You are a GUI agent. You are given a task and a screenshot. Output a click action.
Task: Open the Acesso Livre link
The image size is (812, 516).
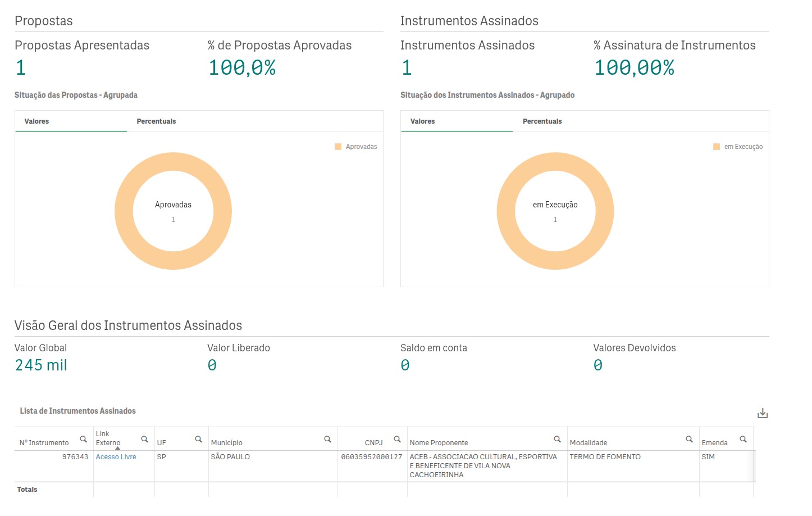tap(116, 457)
